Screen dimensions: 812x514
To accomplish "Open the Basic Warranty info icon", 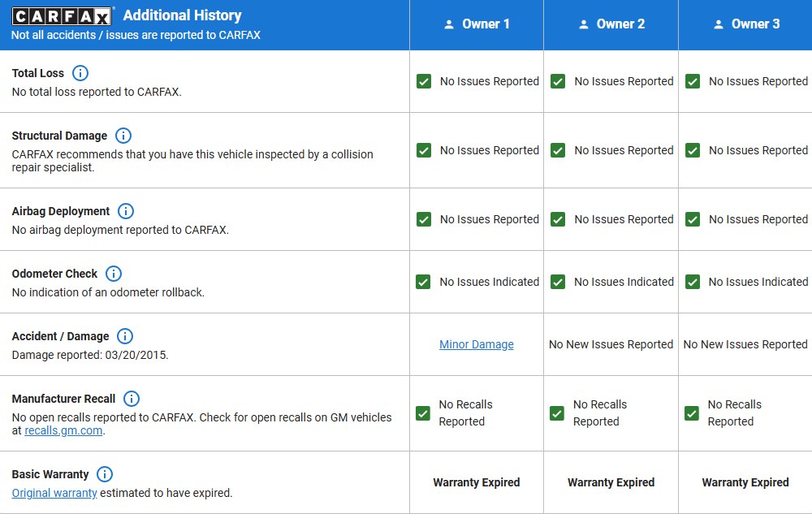I will (x=105, y=474).
